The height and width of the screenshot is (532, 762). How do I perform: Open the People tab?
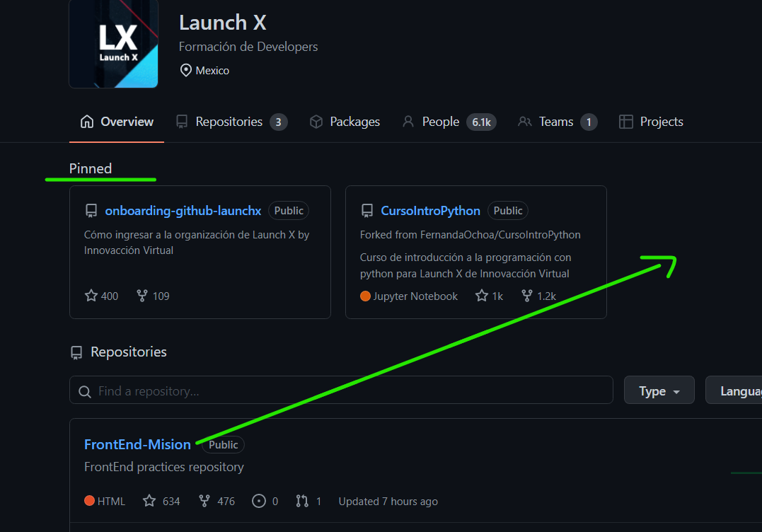pos(440,121)
